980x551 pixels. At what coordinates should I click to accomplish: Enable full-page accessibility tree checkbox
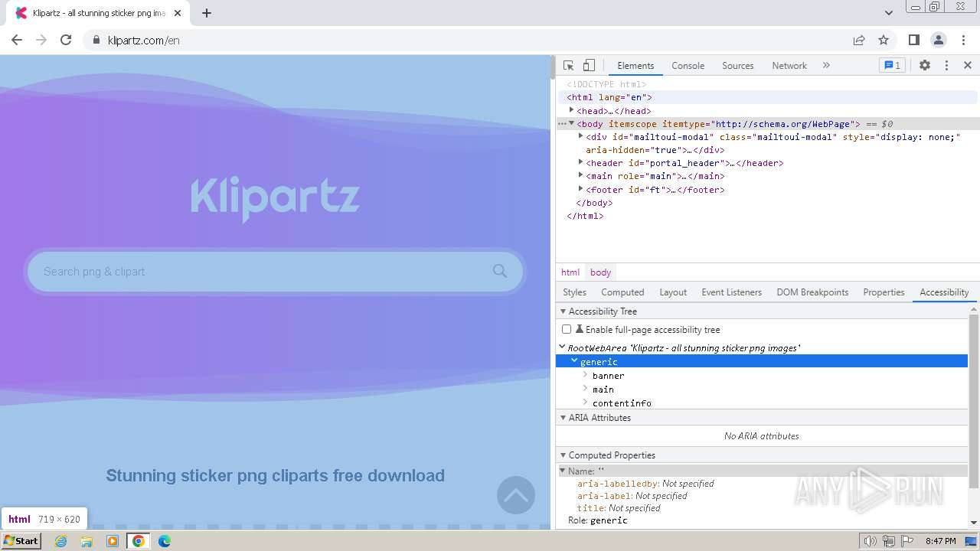567,329
